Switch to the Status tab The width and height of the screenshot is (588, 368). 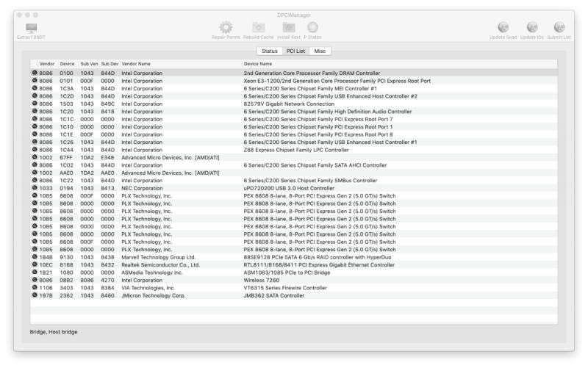click(269, 51)
